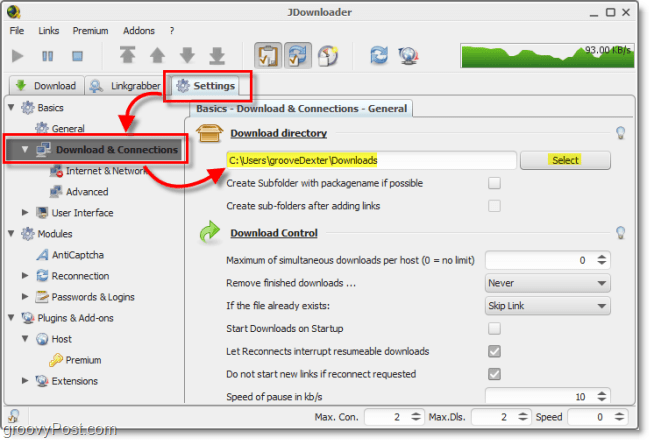Screen dimensions: 649x440
Task: Enable Start Downloads on Startup checkbox
Action: pyautogui.click(x=494, y=328)
